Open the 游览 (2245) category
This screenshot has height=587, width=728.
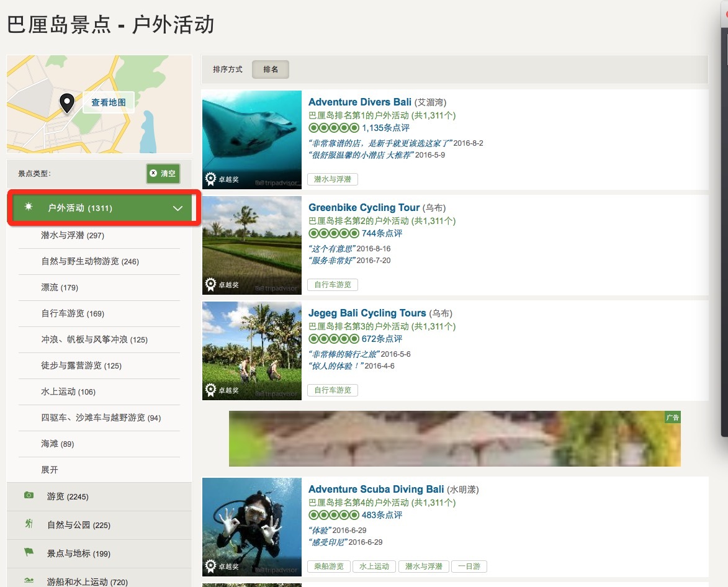pyautogui.click(x=99, y=496)
